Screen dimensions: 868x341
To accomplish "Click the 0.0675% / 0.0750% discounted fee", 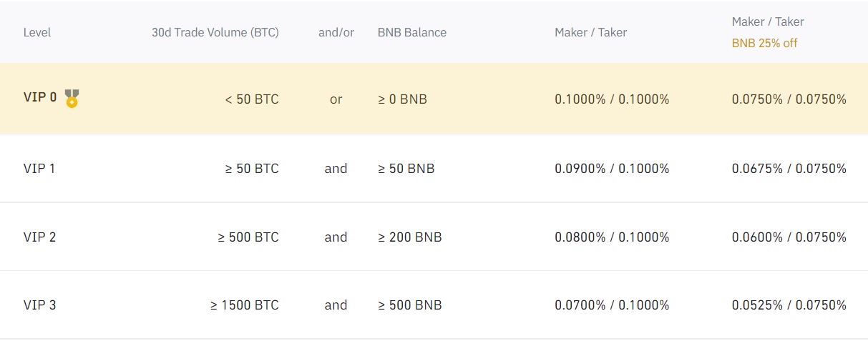I will coord(789,169).
